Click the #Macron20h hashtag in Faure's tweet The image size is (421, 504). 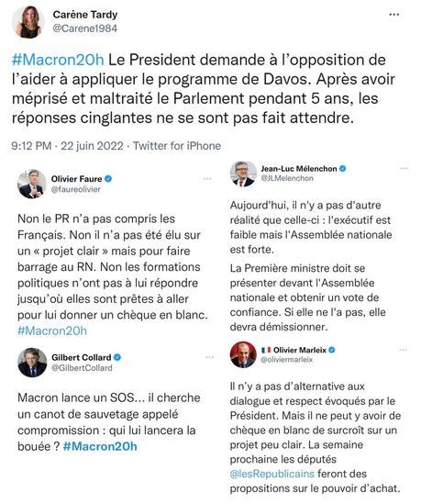click(52, 330)
